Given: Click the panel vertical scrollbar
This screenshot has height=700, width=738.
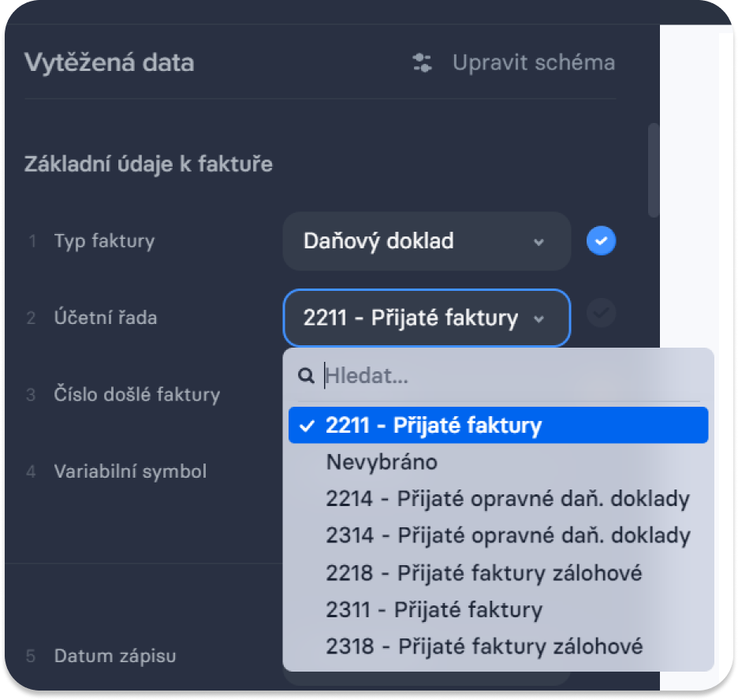Looking at the screenshot, I should click(653, 170).
